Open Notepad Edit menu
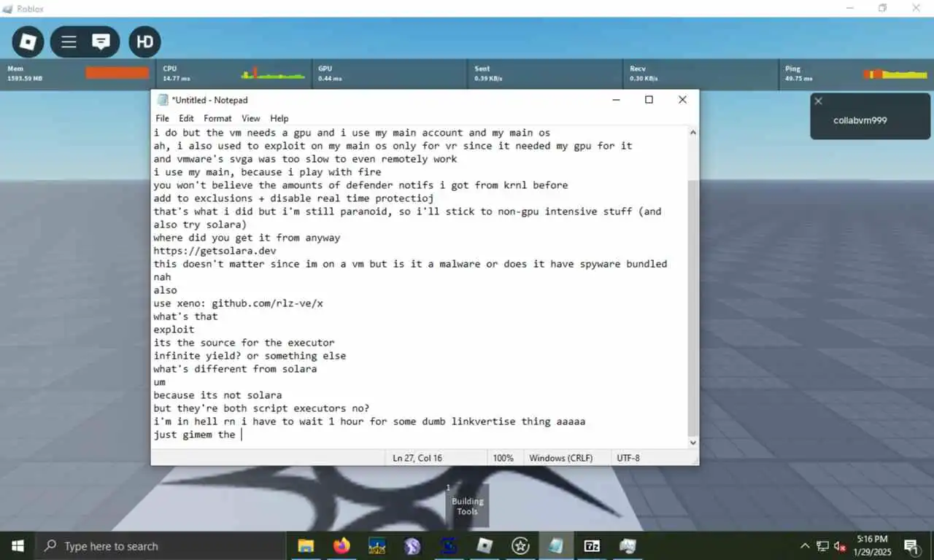This screenshot has width=934, height=560. pos(186,118)
